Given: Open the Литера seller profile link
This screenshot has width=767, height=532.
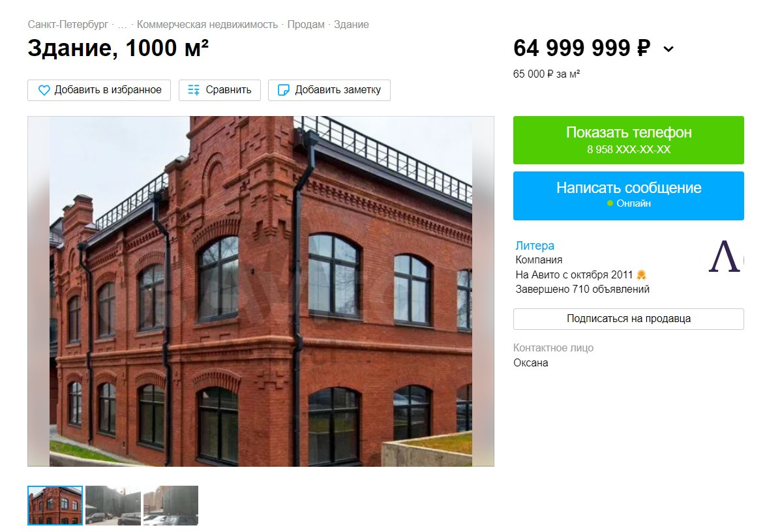Looking at the screenshot, I should point(535,245).
